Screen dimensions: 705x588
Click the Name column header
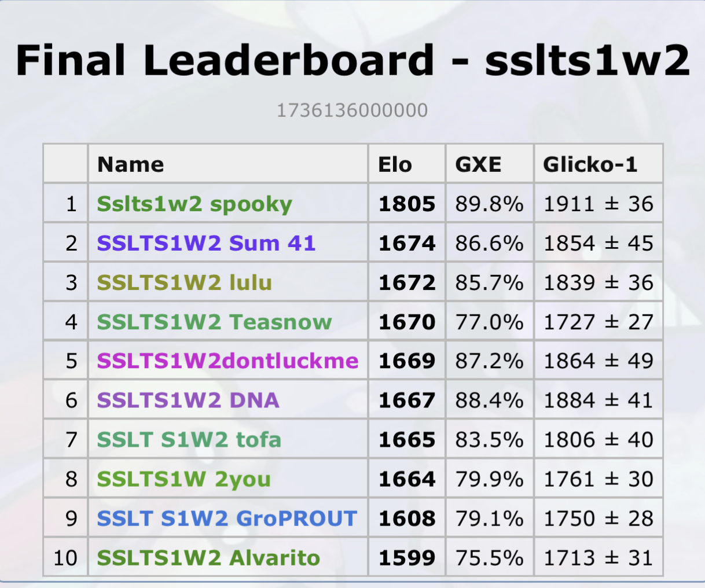[131, 165]
